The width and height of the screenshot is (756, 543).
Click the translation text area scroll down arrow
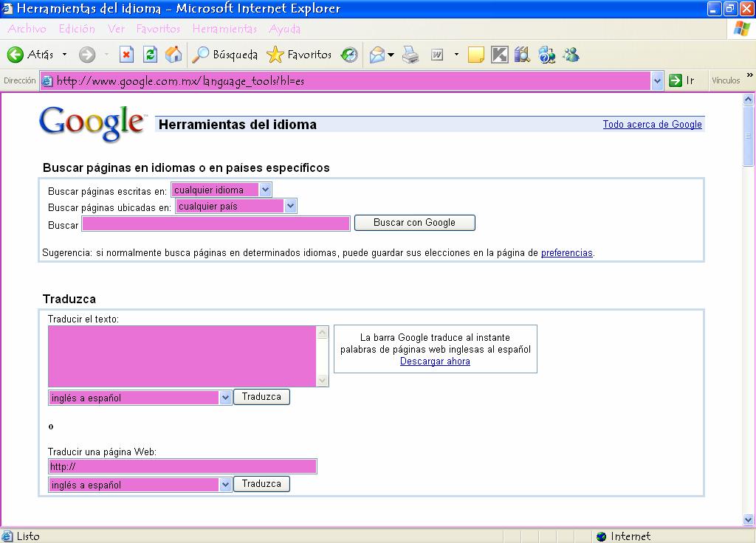coord(323,381)
